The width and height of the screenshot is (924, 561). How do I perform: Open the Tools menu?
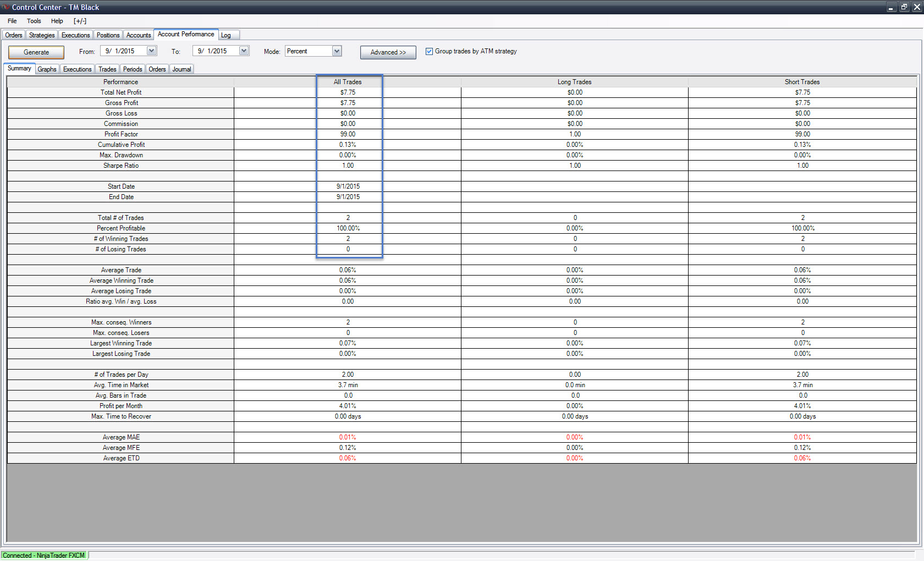(x=34, y=21)
